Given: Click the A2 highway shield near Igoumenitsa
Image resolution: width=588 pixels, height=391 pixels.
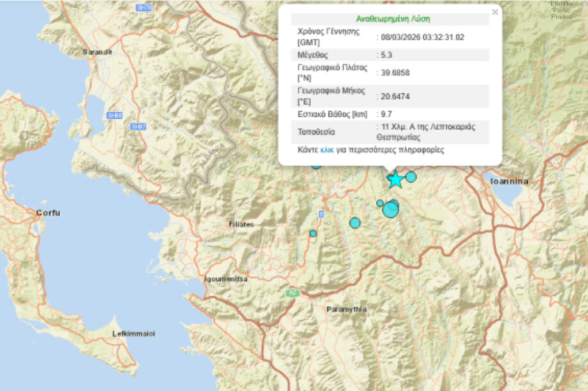Looking at the screenshot, I should pyautogui.click(x=293, y=293).
